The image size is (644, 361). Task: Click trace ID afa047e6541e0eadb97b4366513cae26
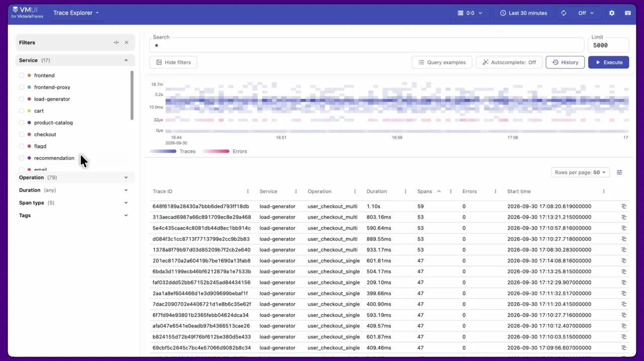[x=201, y=326]
